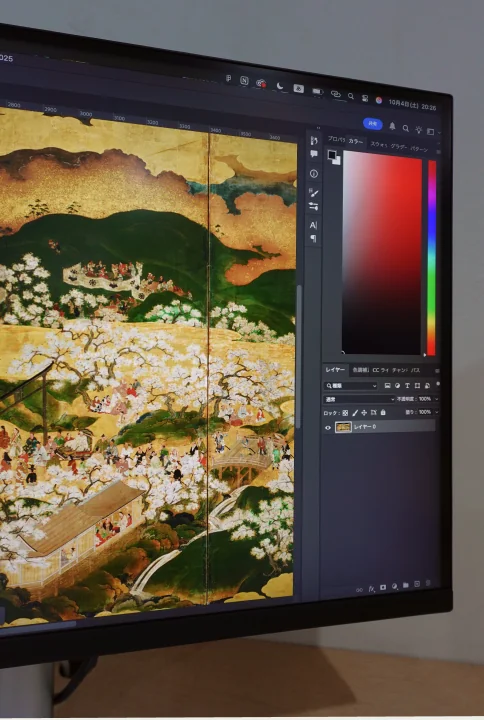
Task: Create a new layer icon
Action: (417, 584)
